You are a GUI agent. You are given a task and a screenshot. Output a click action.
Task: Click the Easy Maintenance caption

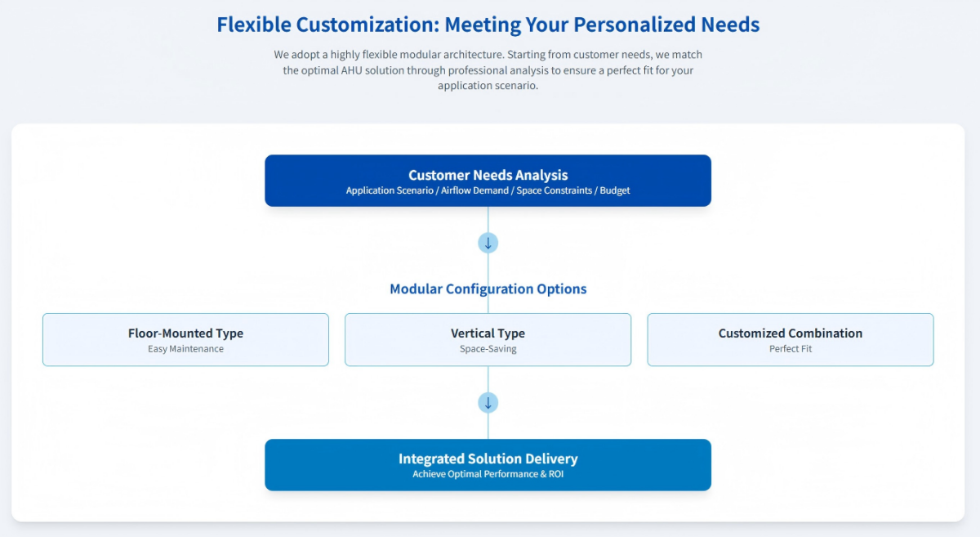pyautogui.click(x=185, y=349)
